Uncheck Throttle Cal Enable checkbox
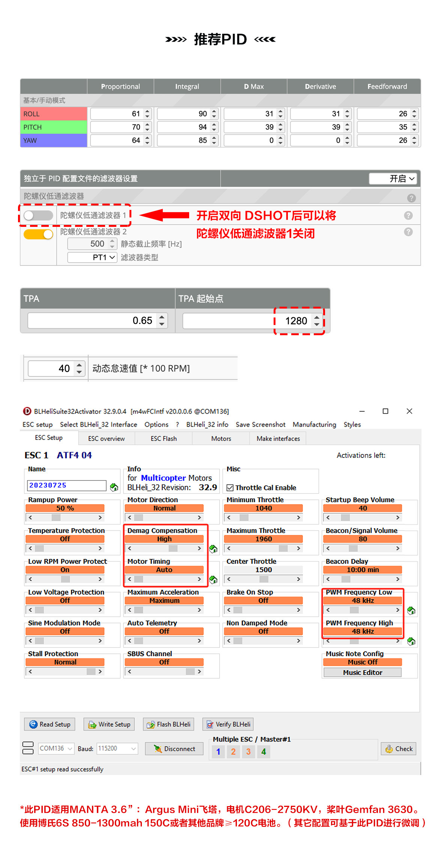The width and height of the screenshot is (441, 868). click(230, 487)
